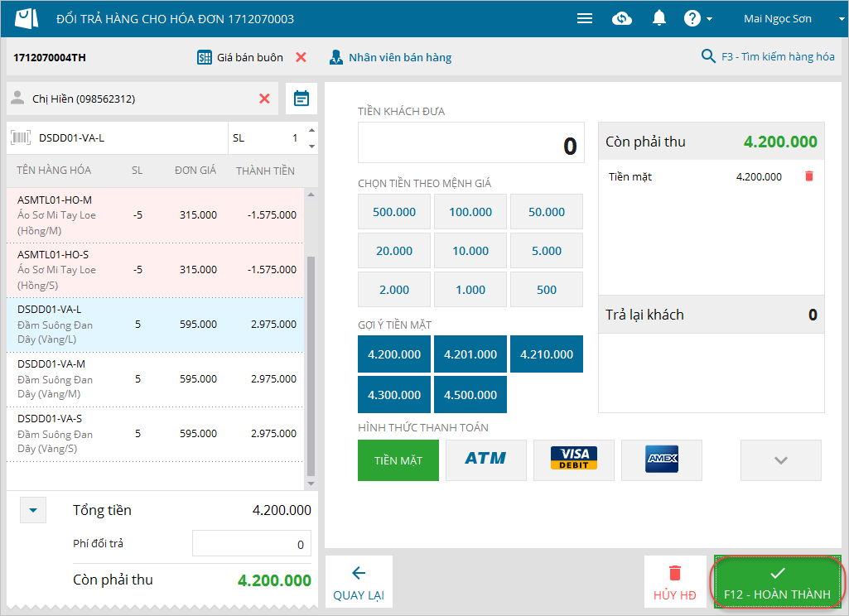Clear customer Chị Hiền
Screen dimensions: 849x616
264,99
